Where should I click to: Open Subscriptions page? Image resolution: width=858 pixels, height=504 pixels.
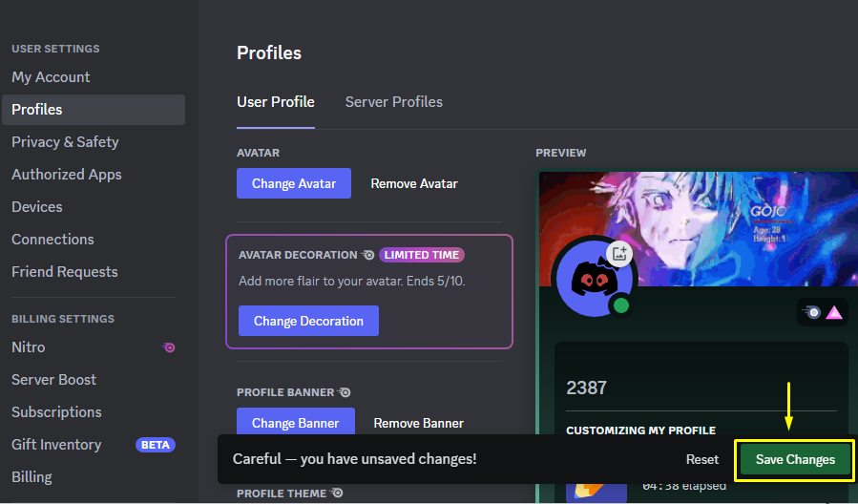point(56,412)
